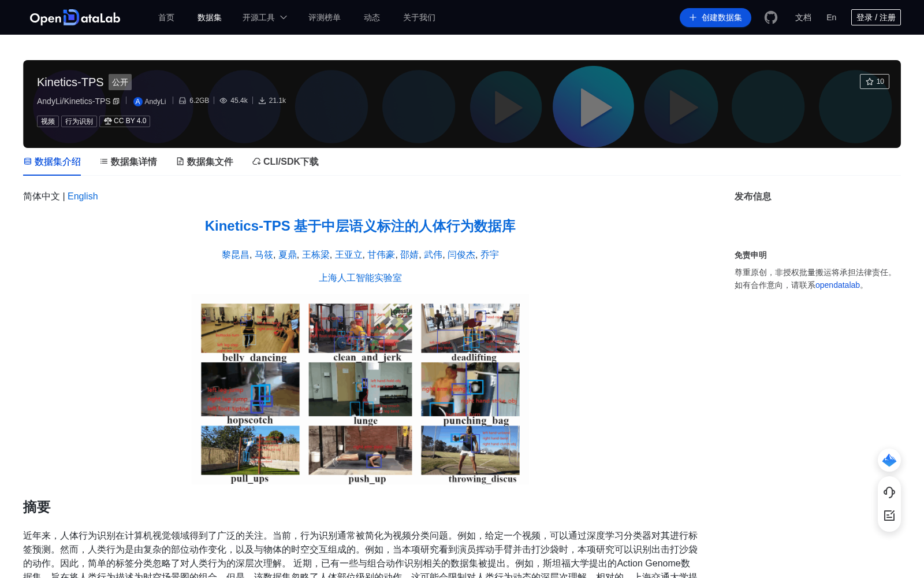
Task: Click the blue floating assistant icon
Action: [x=889, y=460]
